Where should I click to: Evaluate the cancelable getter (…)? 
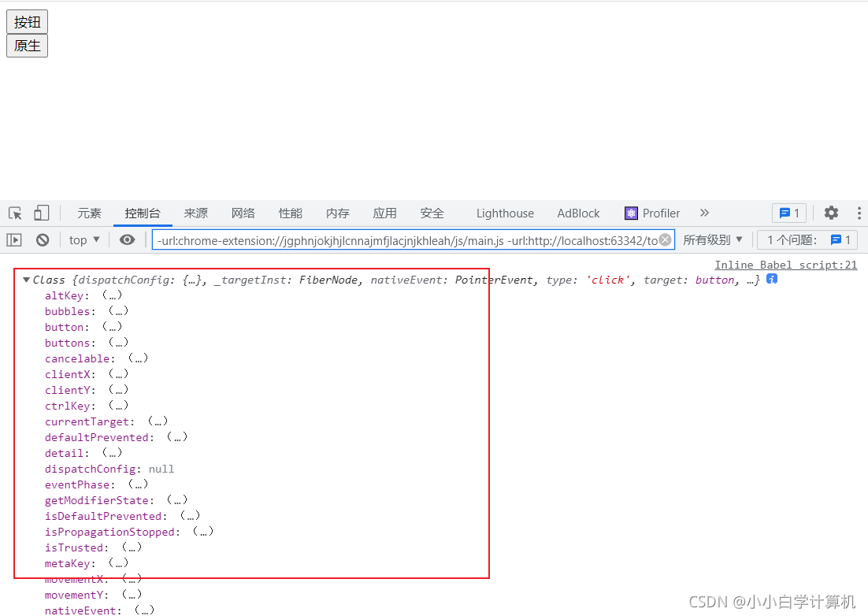pos(138,358)
